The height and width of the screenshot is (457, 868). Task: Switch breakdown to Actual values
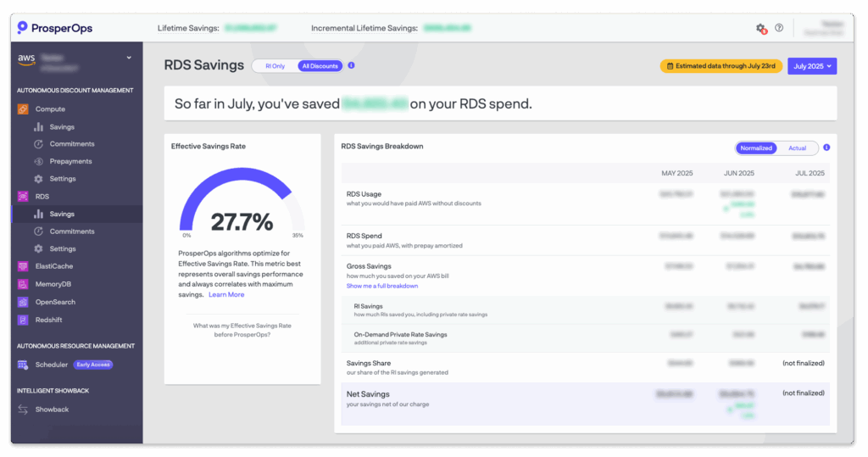click(797, 148)
